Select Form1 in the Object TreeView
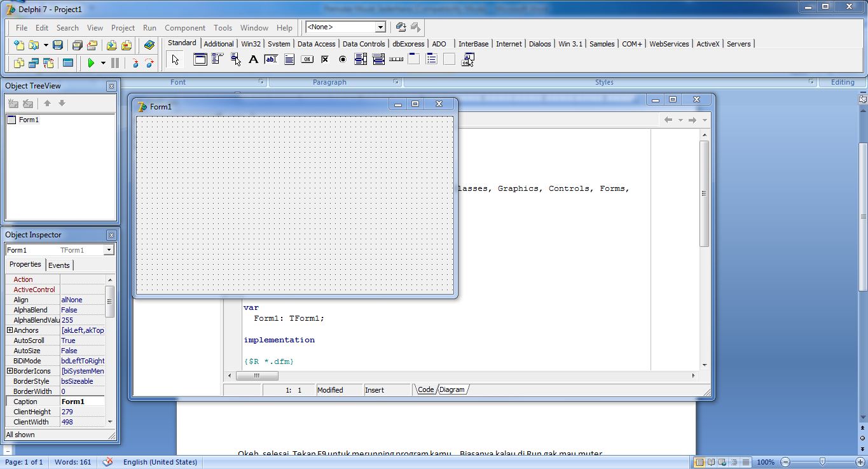The width and height of the screenshot is (868, 469). click(x=29, y=120)
